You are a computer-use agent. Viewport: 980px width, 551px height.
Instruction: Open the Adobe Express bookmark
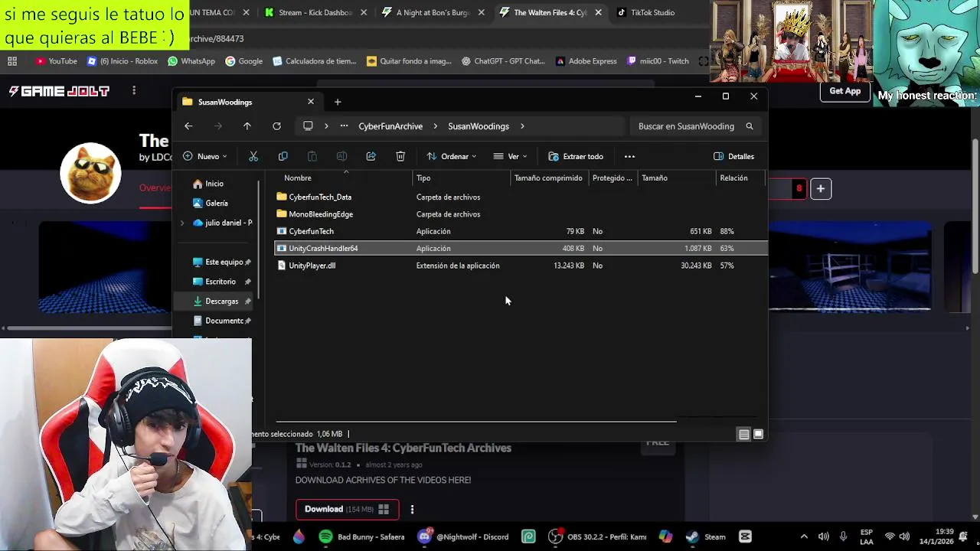586,61
